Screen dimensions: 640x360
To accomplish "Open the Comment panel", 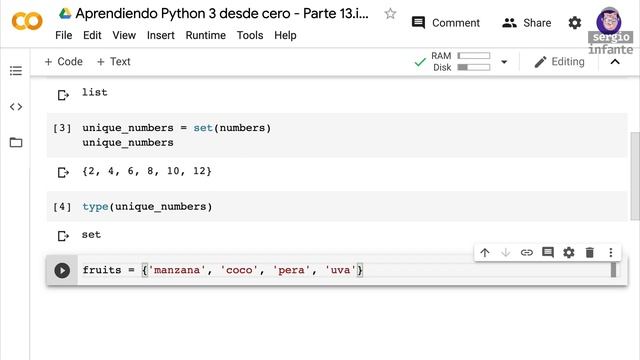I will [x=446, y=23].
